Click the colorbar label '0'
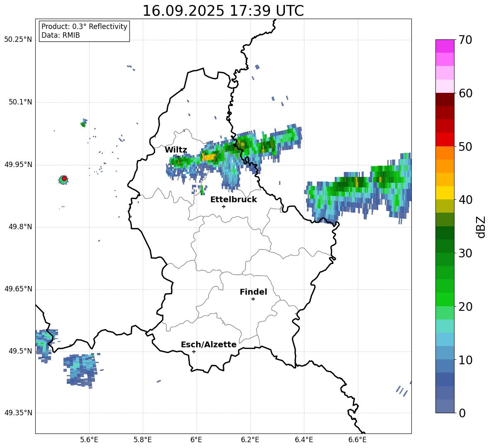The width and height of the screenshot is (491, 448). [462, 413]
